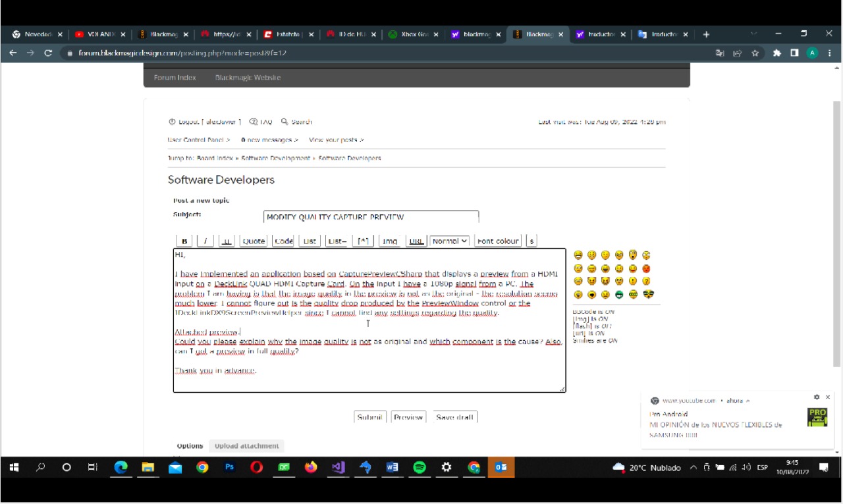Open Visual Studio from the taskbar
Image resolution: width=843 pixels, height=504 pixels.
(x=338, y=468)
